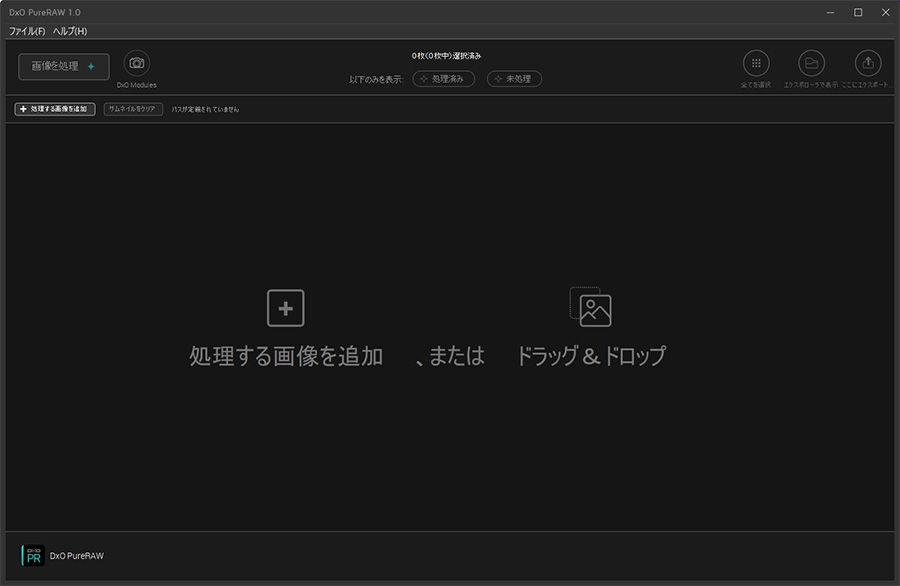The height and width of the screenshot is (586, 900).
Task: Click the パスが定義されていません path text
Action: [x=205, y=109]
